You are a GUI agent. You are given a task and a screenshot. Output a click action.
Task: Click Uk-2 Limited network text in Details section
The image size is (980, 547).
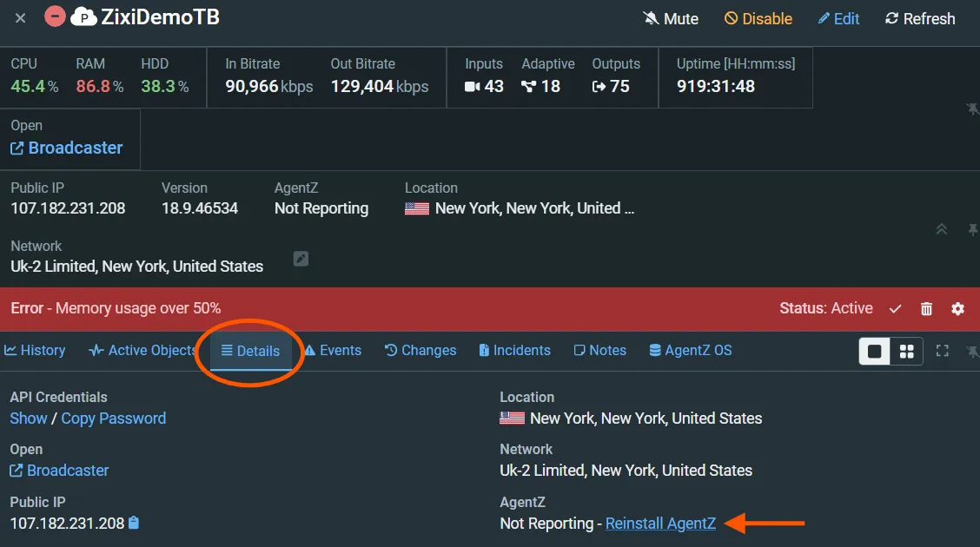(x=626, y=471)
